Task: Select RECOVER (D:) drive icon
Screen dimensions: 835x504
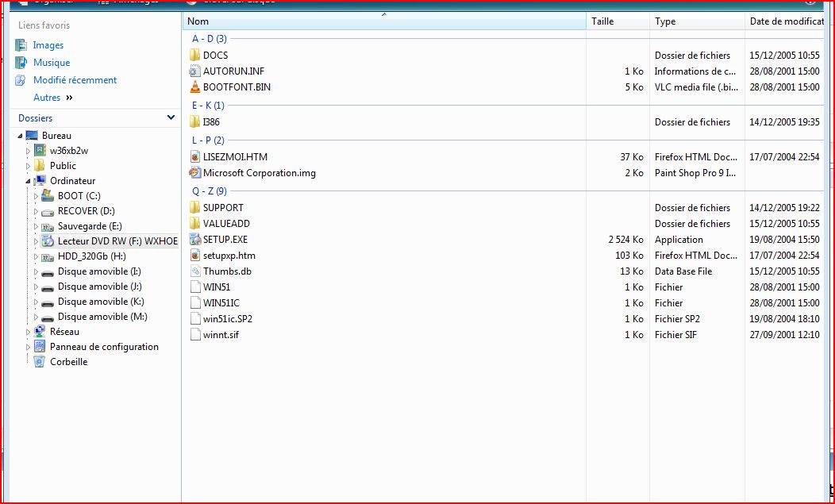Action: [48, 211]
